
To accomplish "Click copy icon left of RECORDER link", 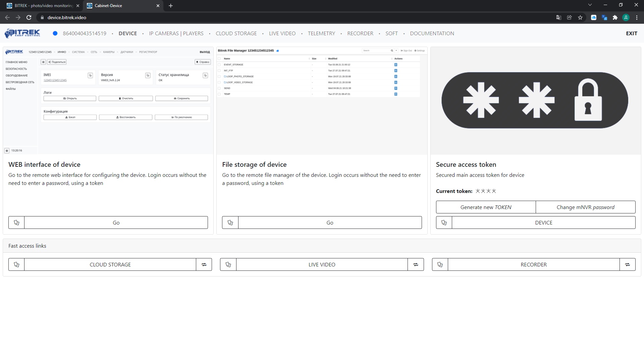I will [x=440, y=264].
